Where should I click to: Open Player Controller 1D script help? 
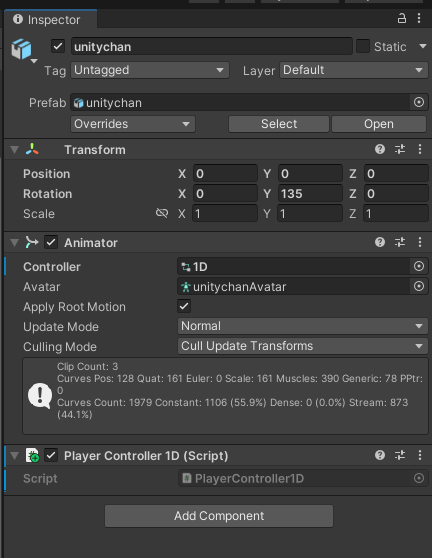tap(380, 455)
